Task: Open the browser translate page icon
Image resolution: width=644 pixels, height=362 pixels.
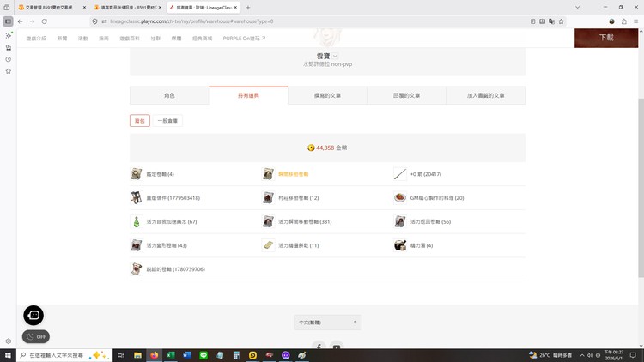Action: pos(551,21)
